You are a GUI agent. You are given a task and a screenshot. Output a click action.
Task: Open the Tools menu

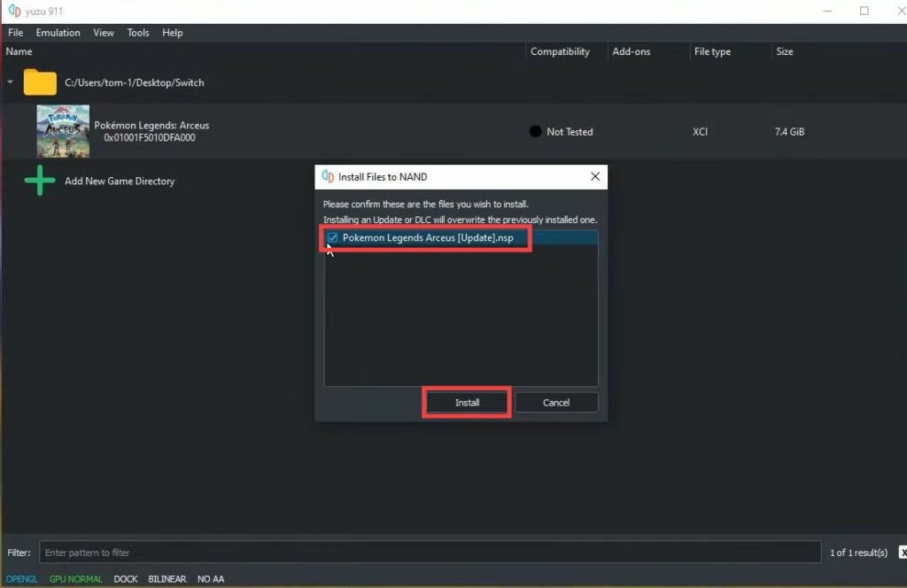pyautogui.click(x=138, y=33)
